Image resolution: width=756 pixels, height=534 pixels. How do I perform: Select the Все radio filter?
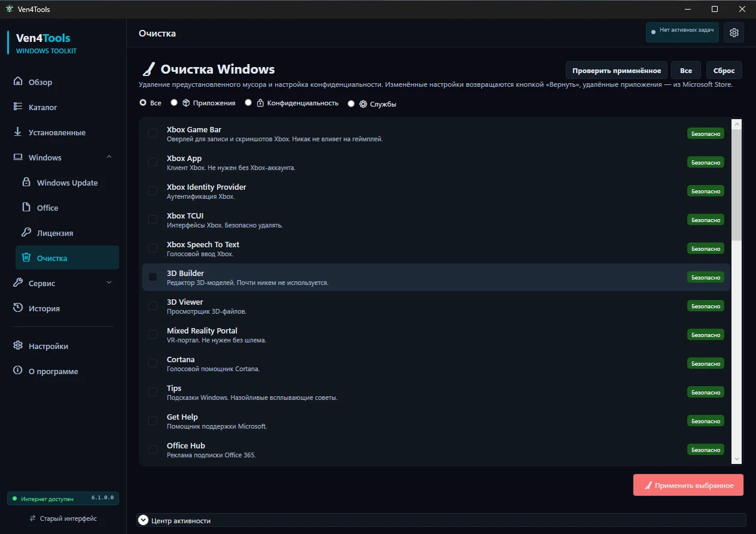click(143, 102)
